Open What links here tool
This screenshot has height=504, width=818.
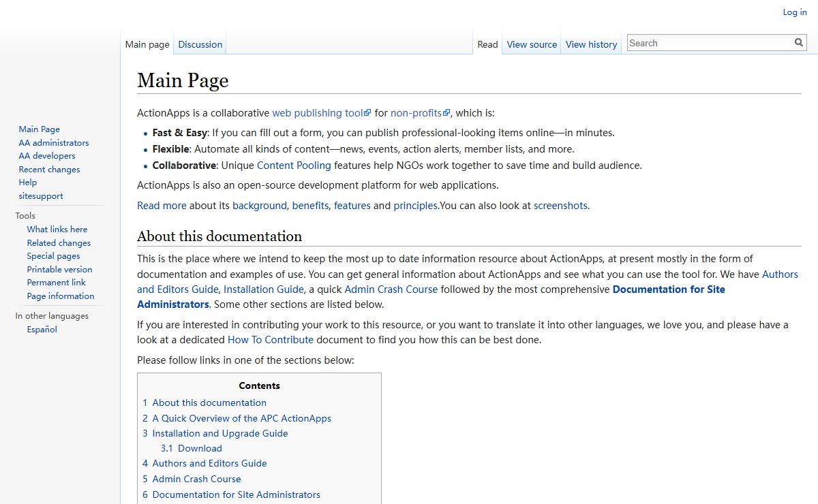click(x=57, y=230)
